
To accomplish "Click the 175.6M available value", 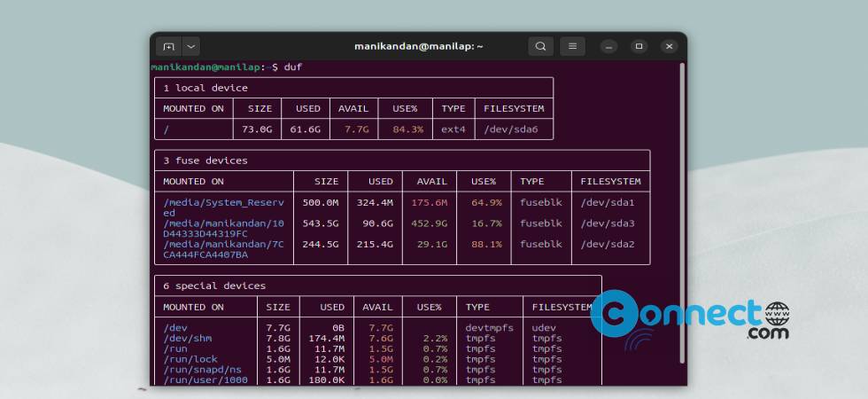I will 429,203.
